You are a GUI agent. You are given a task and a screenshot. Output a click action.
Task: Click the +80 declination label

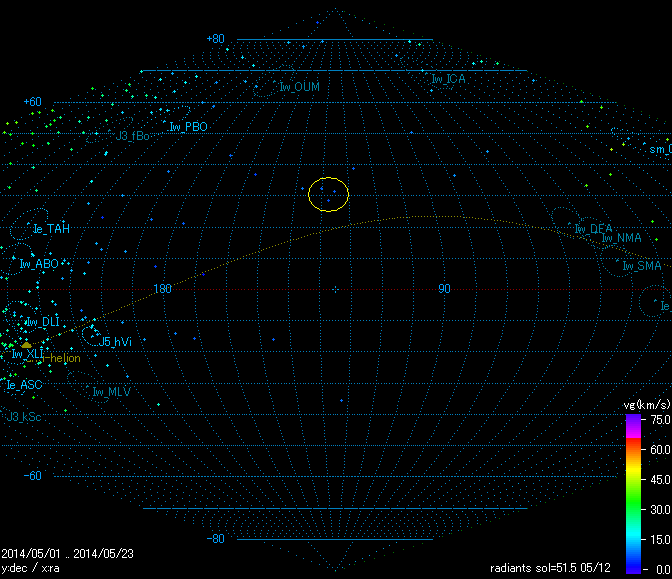pos(216,39)
